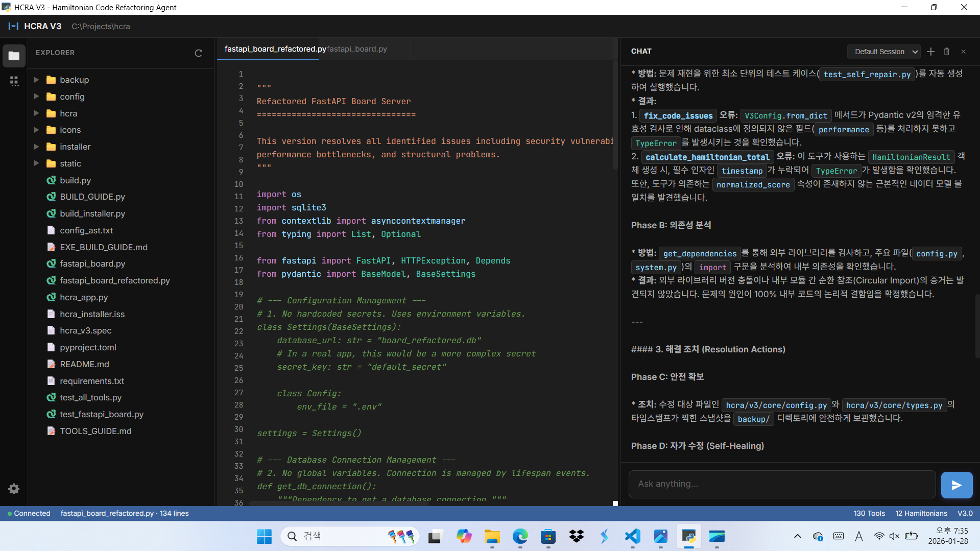The height and width of the screenshot is (551, 980).
Task: Click the Connected status indicator
Action: tap(29, 513)
